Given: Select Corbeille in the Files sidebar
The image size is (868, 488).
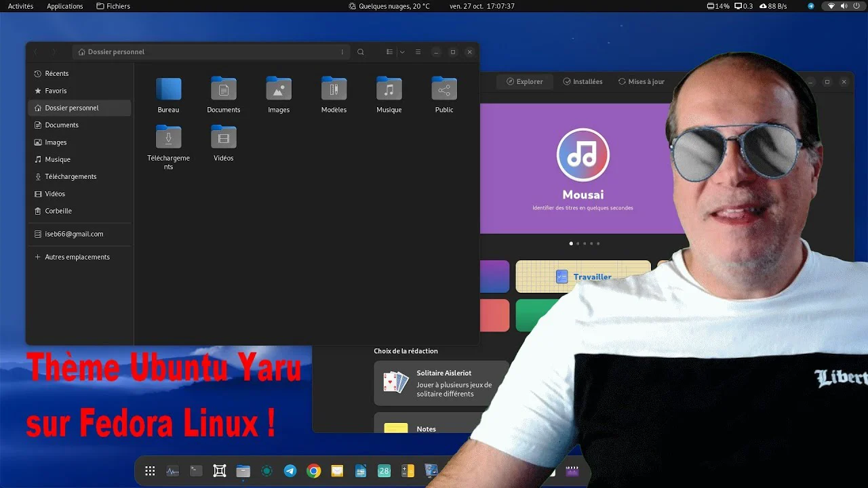Looking at the screenshot, I should (x=58, y=211).
